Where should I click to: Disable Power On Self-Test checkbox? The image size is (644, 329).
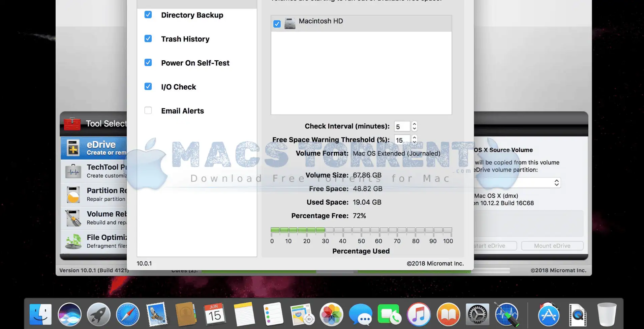coord(148,62)
